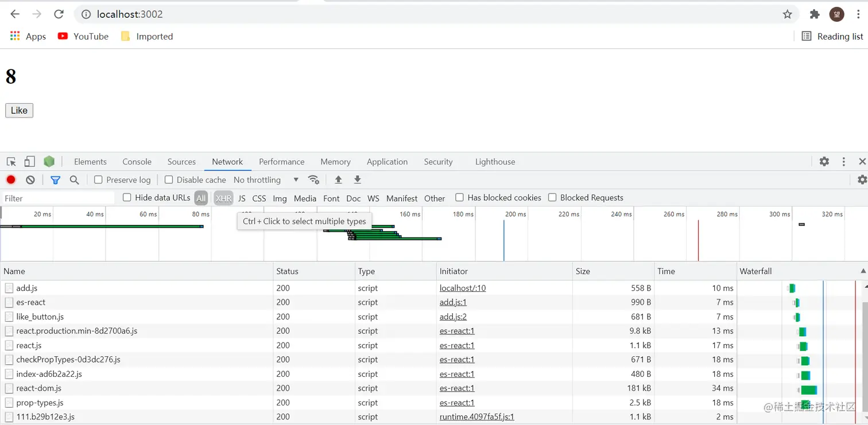Switch to the Elements tab

(90, 162)
